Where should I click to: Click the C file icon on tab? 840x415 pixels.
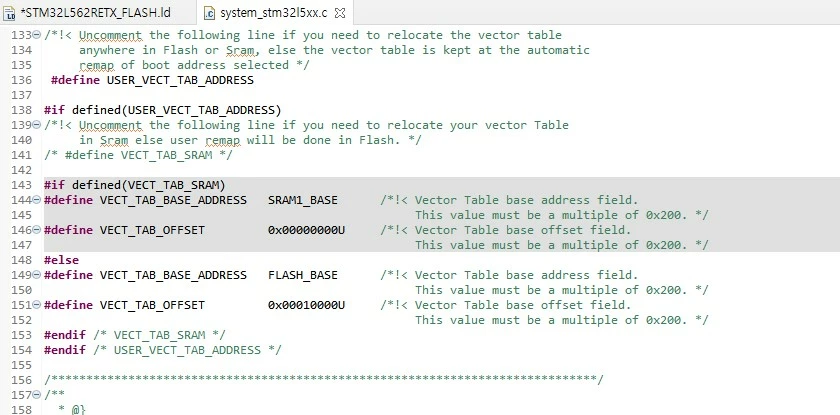[209, 13]
